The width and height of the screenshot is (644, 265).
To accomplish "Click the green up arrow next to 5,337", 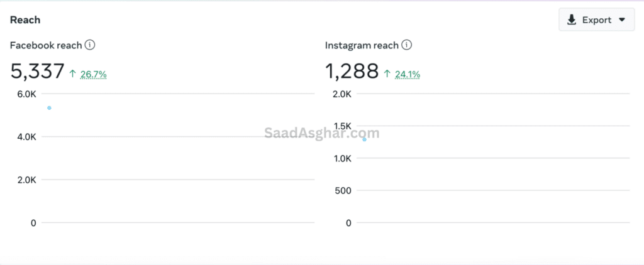I will 73,74.
